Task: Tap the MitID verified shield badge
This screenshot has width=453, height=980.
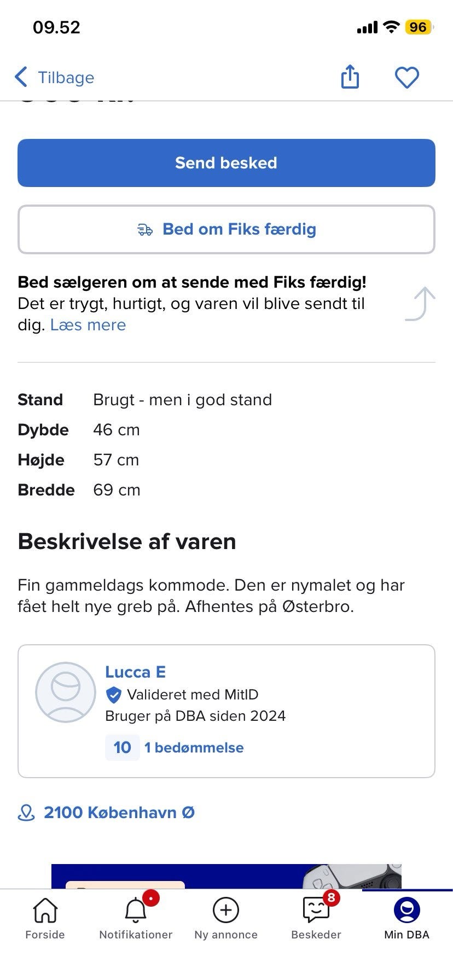Action: click(x=113, y=695)
